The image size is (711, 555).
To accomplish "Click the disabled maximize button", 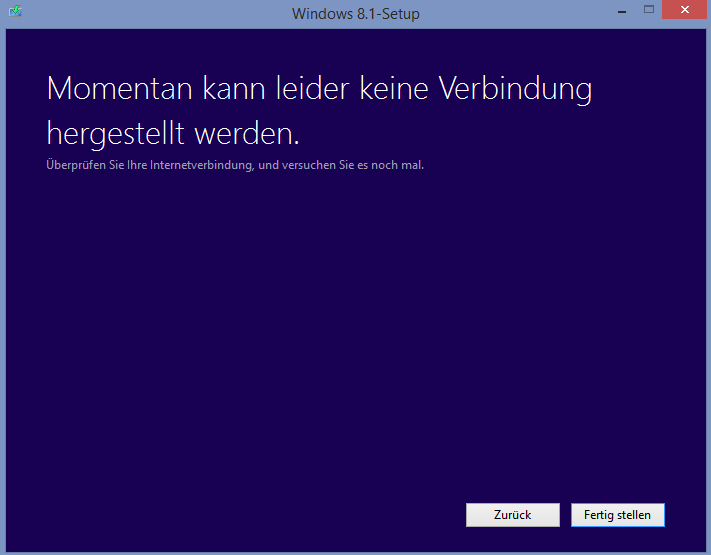I will tap(649, 10).
